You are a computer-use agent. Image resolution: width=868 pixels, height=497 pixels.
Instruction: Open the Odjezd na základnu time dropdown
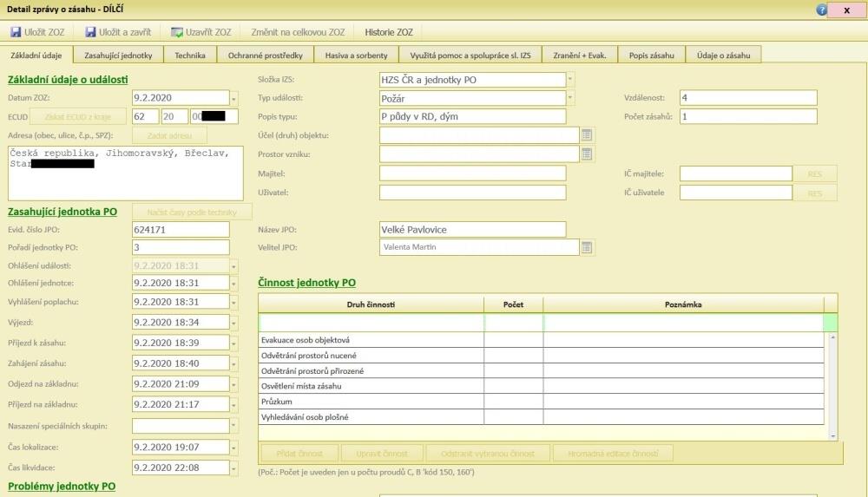pos(233,384)
